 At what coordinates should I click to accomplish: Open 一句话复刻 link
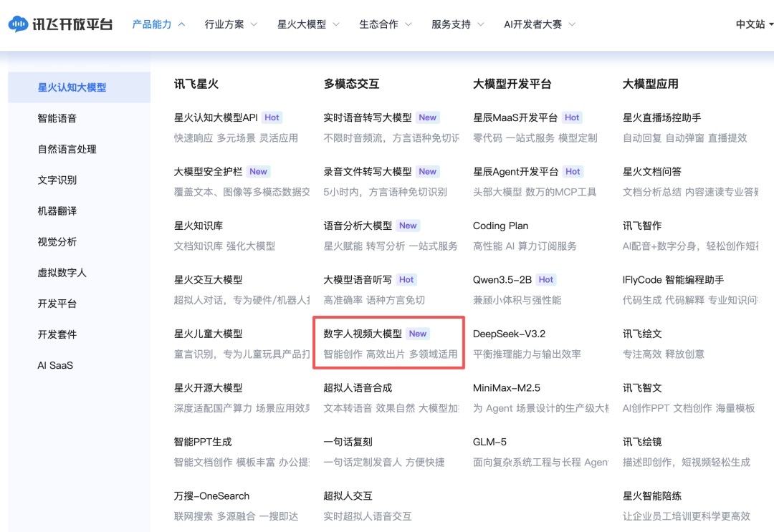tap(348, 442)
